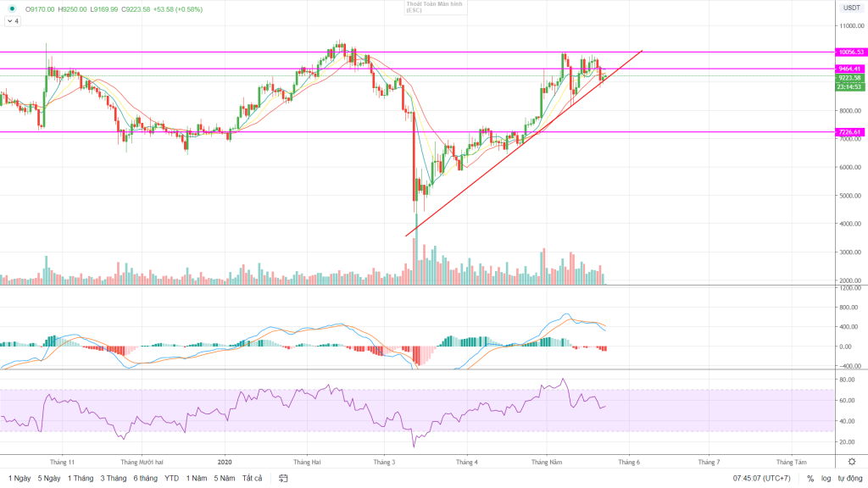The width and height of the screenshot is (868, 488).
Task: Click the green market status dot
Action: pos(11,9)
